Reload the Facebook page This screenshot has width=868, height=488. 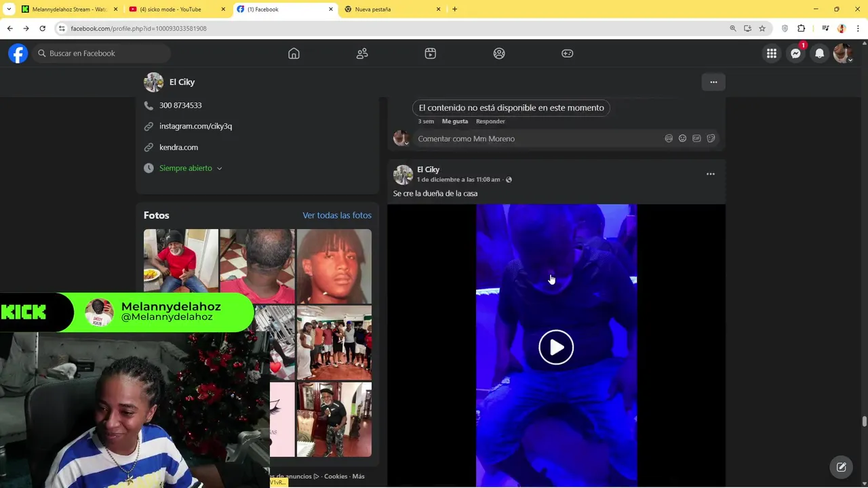[x=42, y=28]
